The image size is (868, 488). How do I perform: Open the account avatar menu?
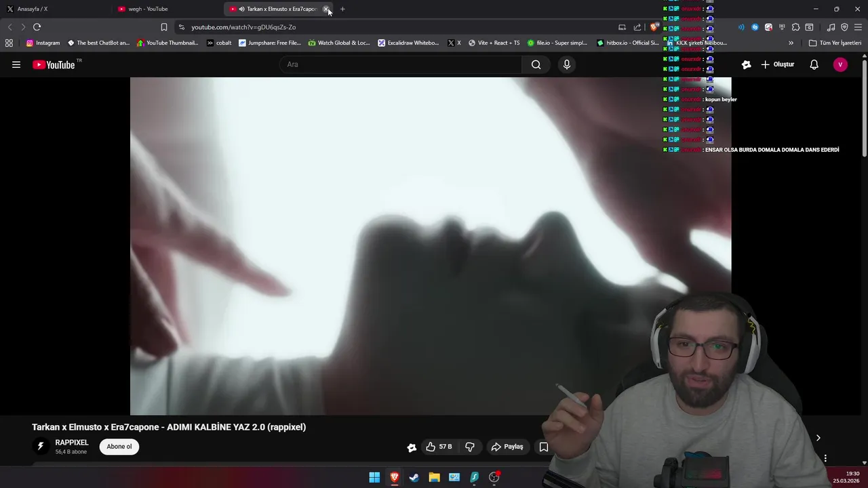tap(840, 64)
